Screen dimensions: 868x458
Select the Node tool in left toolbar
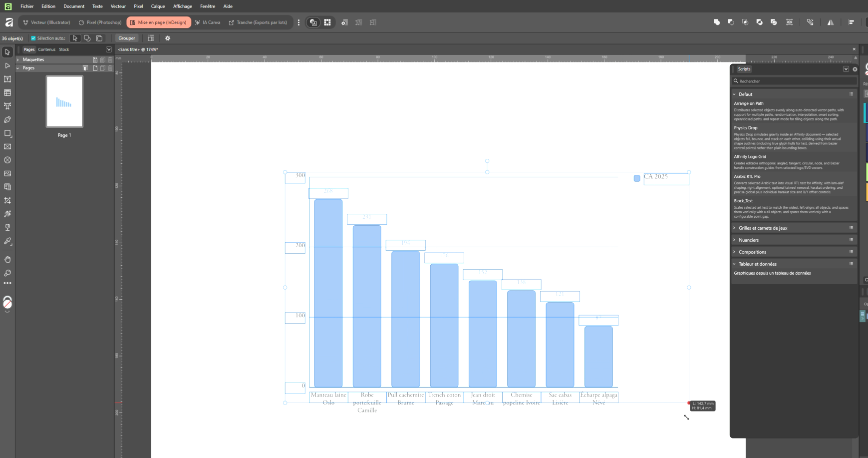pyautogui.click(x=7, y=65)
